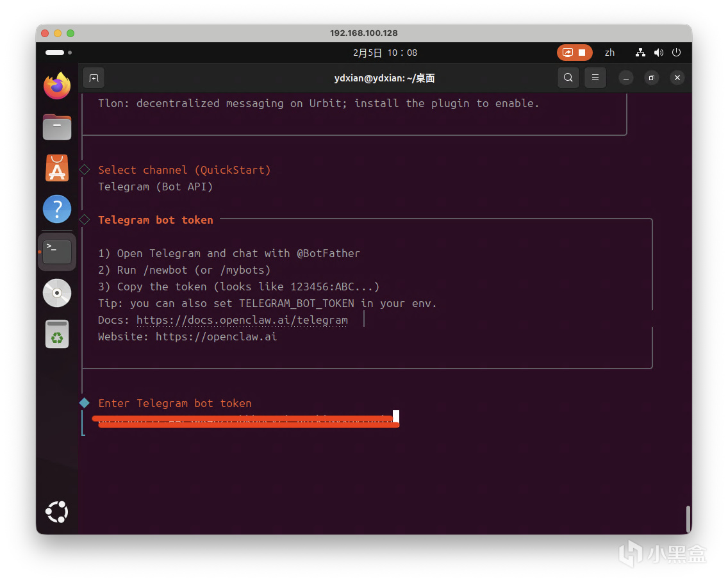
Task: Open the disc drive icon in dock
Action: [57, 293]
